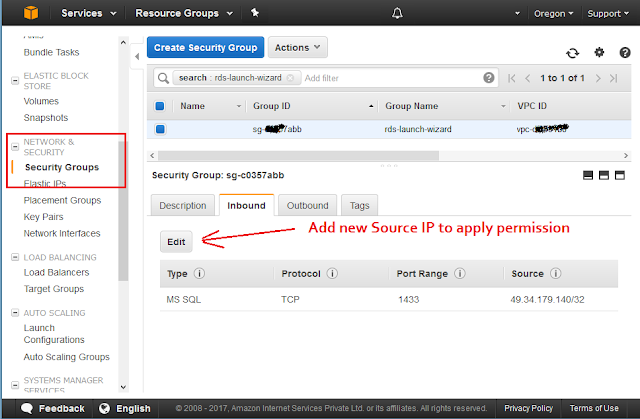Image resolution: width=640 pixels, height=419 pixels.
Task: Go to last page of results
Action: pyautogui.click(x=613, y=78)
